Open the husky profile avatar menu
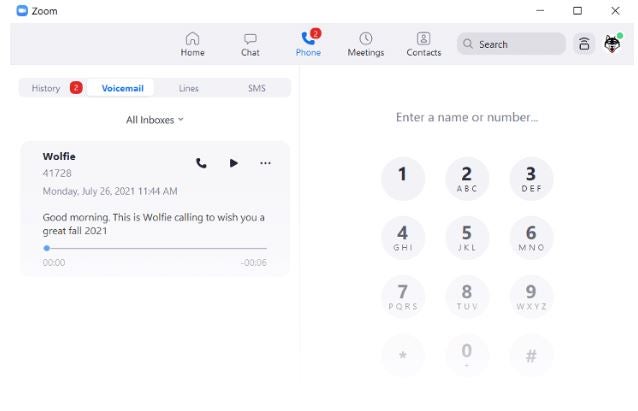 click(x=612, y=43)
